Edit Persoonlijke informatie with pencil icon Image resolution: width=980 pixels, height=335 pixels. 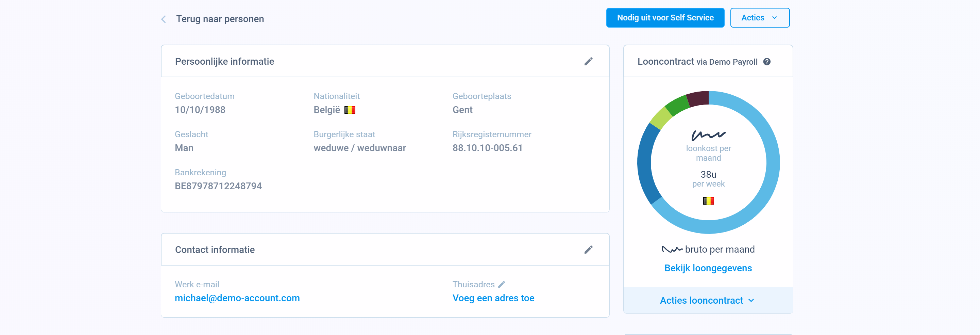point(588,61)
